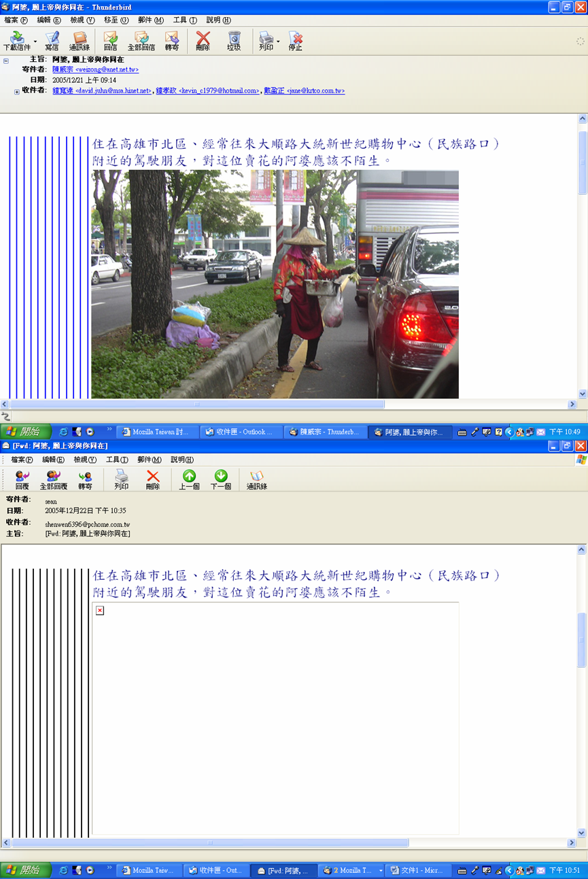Click the 刪除 red X in Outlook Express
This screenshot has height=879, width=588.
(153, 480)
